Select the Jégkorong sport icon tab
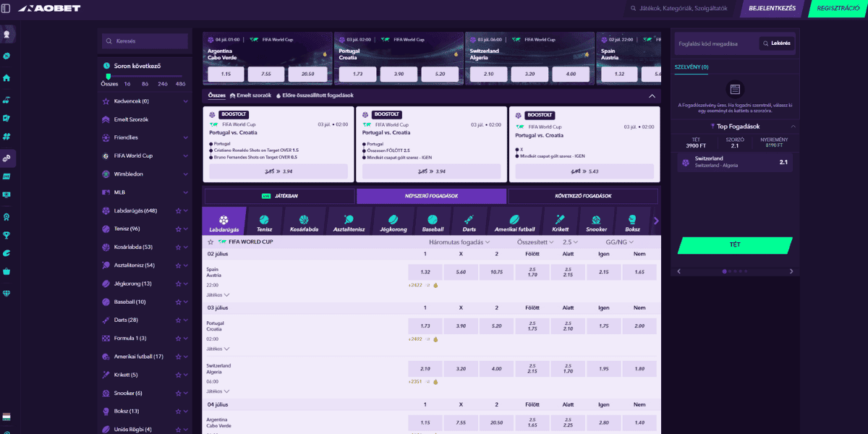The height and width of the screenshot is (434, 868). 393,221
